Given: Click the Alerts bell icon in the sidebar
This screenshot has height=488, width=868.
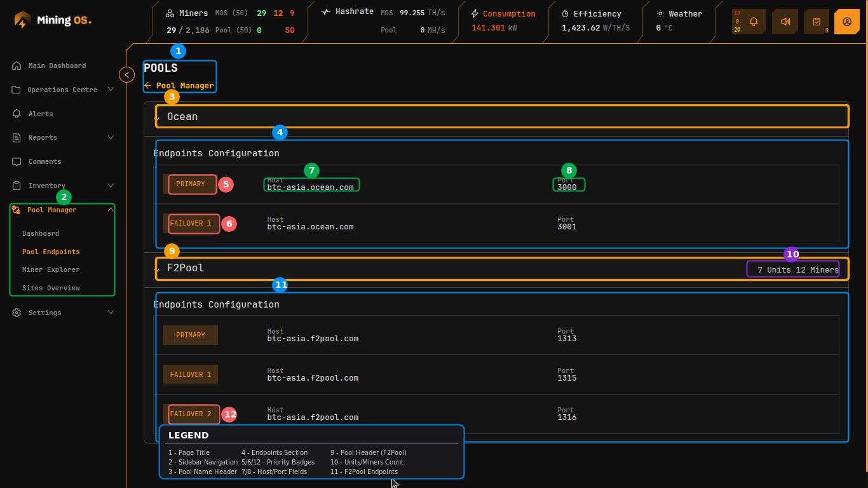Looking at the screenshot, I should 17,114.
